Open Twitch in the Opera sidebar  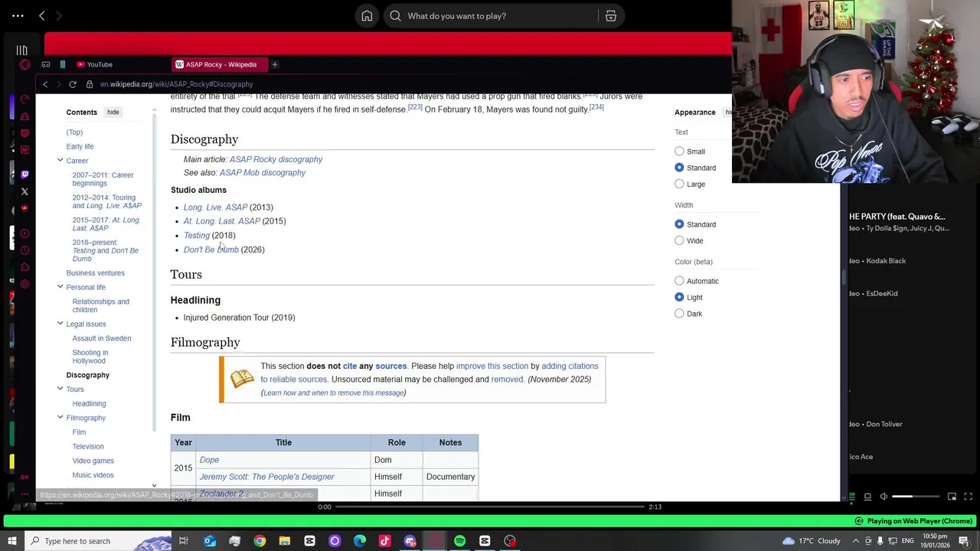coord(25,174)
